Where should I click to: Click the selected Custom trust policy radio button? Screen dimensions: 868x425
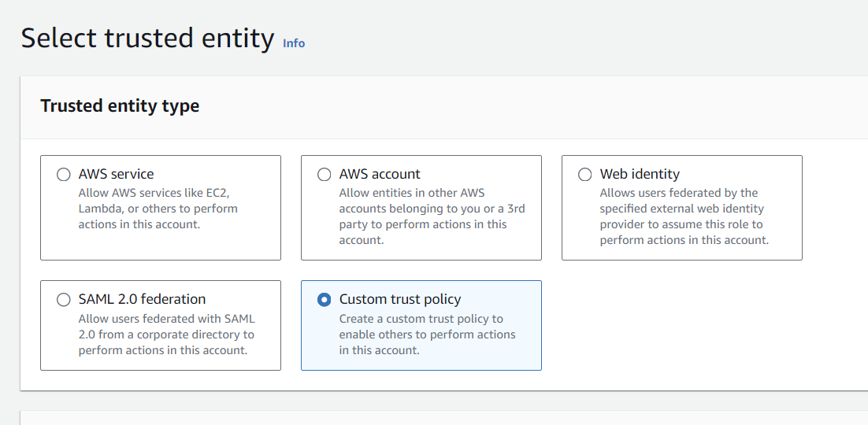point(325,299)
